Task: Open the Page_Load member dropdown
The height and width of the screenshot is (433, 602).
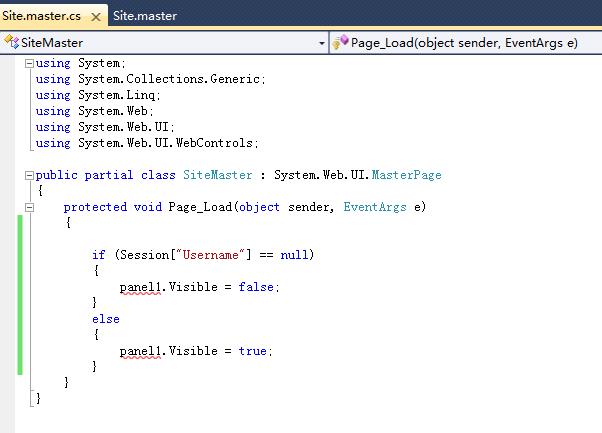Action: 466,43
